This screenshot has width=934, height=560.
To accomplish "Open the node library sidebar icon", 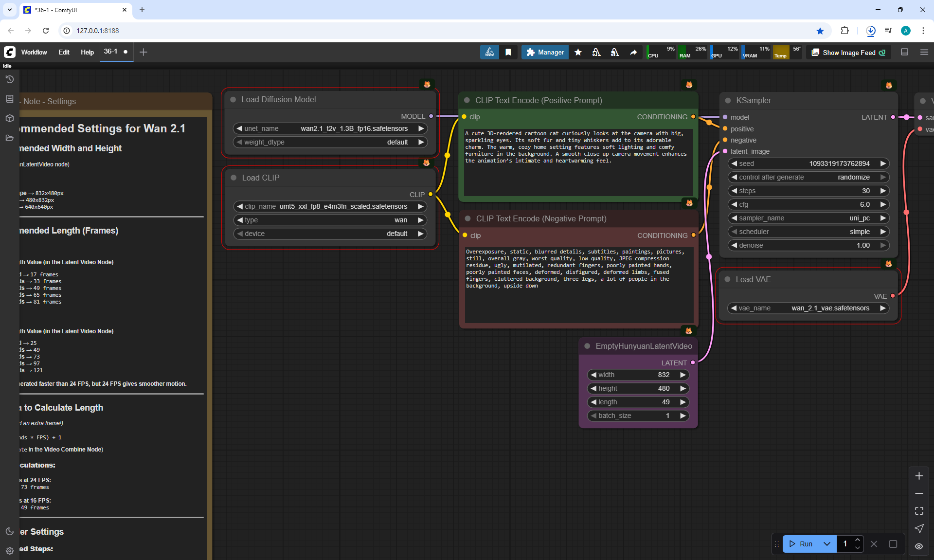I will pos(9,99).
